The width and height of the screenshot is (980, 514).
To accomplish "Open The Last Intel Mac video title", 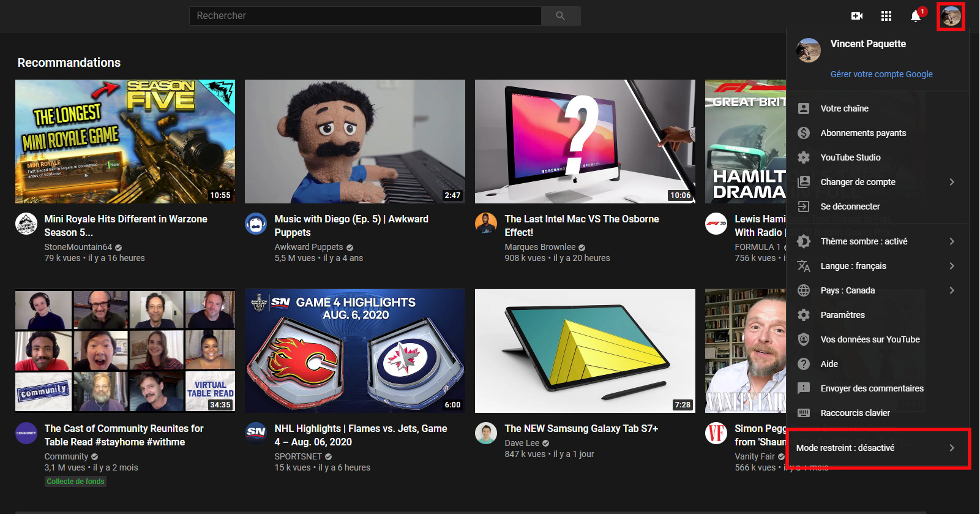I will coord(582,225).
